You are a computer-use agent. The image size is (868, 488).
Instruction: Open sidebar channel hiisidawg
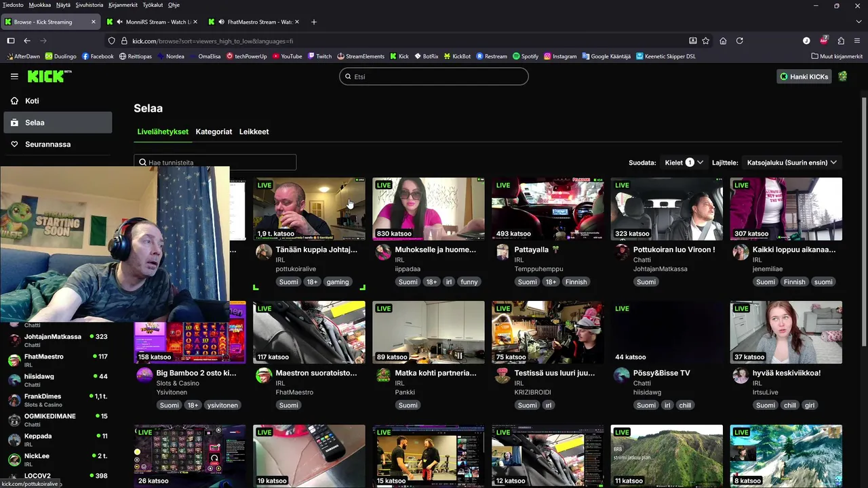(58, 380)
